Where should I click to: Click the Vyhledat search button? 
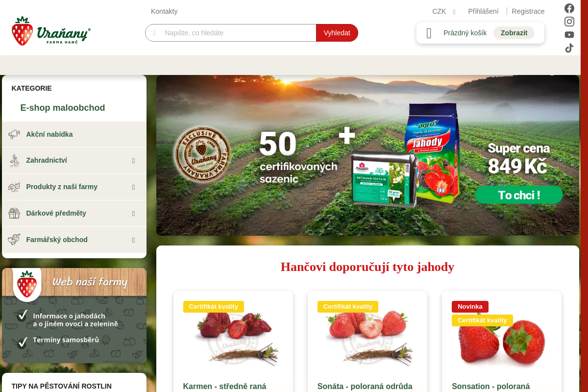337,33
